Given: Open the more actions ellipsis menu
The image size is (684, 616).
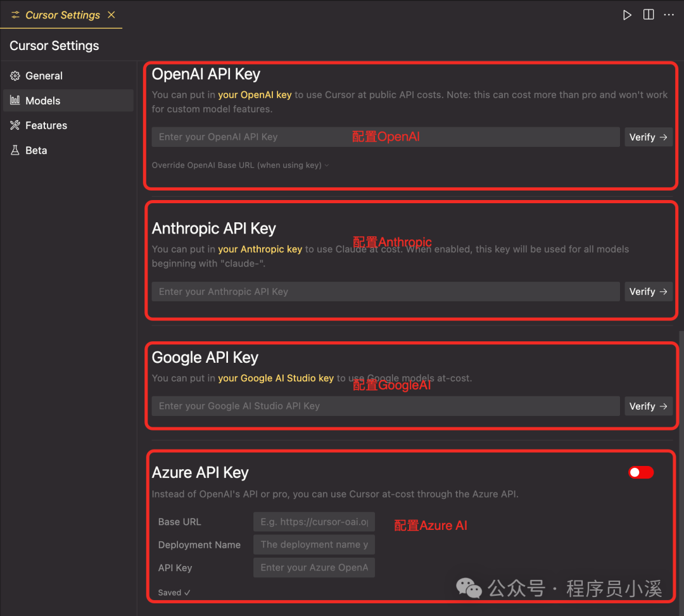Looking at the screenshot, I should pyautogui.click(x=669, y=15).
